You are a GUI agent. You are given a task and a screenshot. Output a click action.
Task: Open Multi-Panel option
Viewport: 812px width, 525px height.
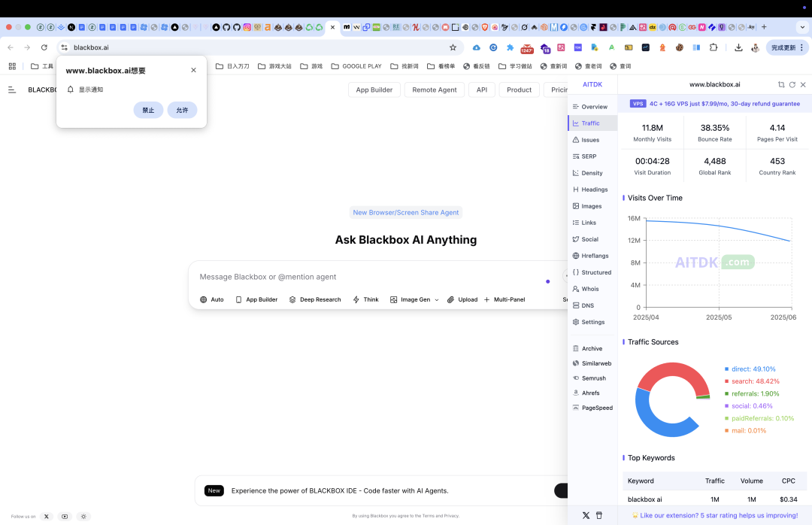pos(504,299)
